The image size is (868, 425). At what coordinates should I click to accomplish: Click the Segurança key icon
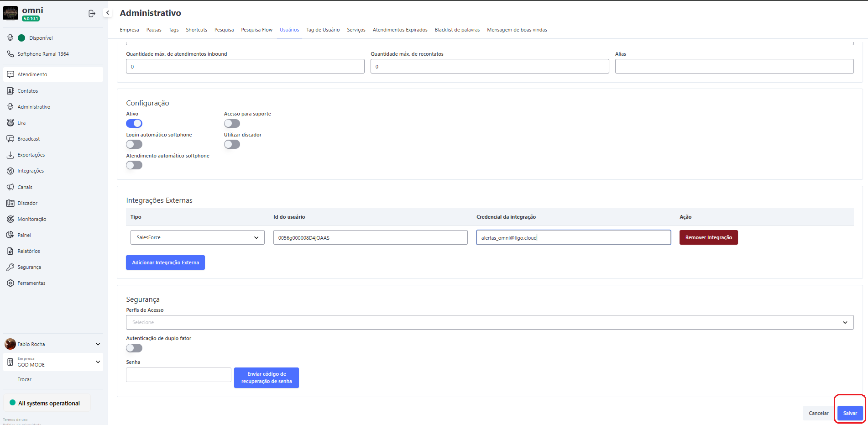[x=10, y=267]
